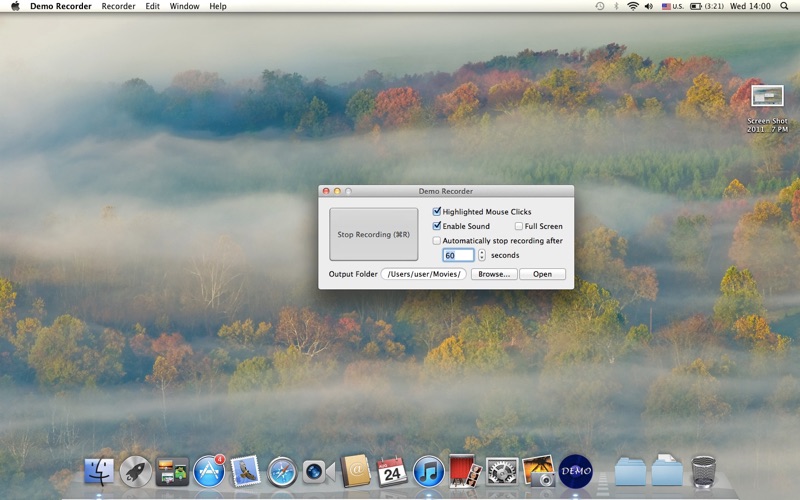Open the Help menu
800x500 pixels.
pyautogui.click(x=218, y=6)
